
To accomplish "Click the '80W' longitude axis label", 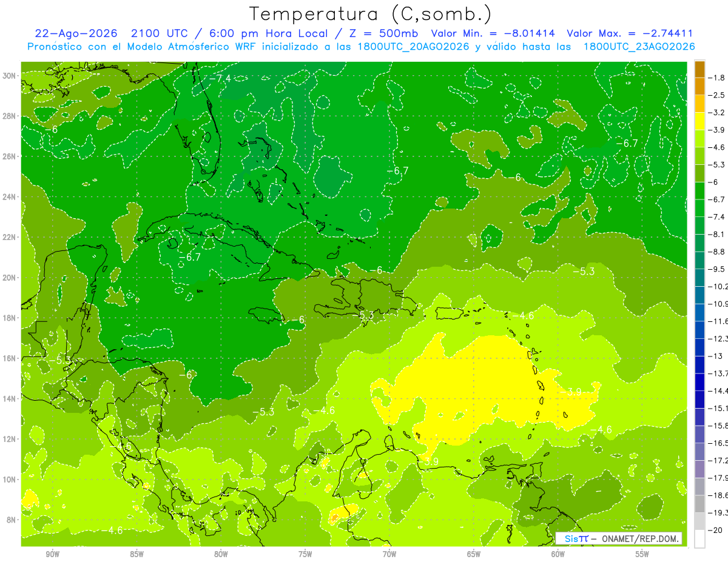I will pos(221,554).
